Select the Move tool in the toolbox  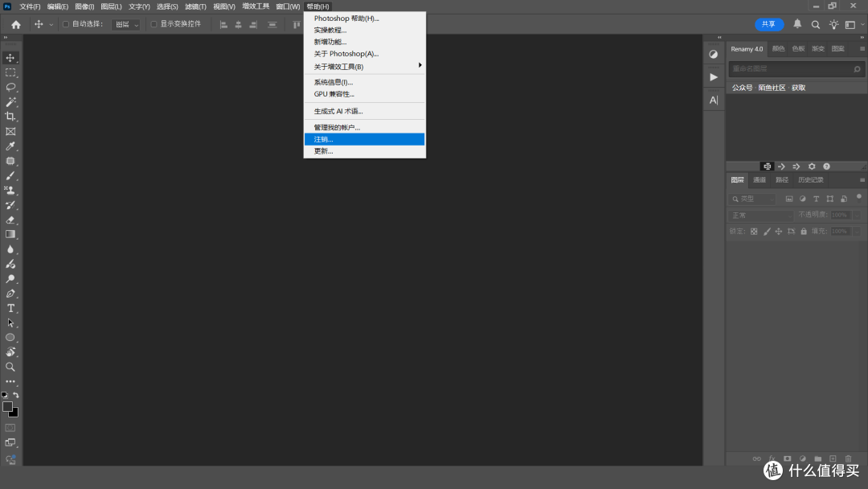point(10,58)
